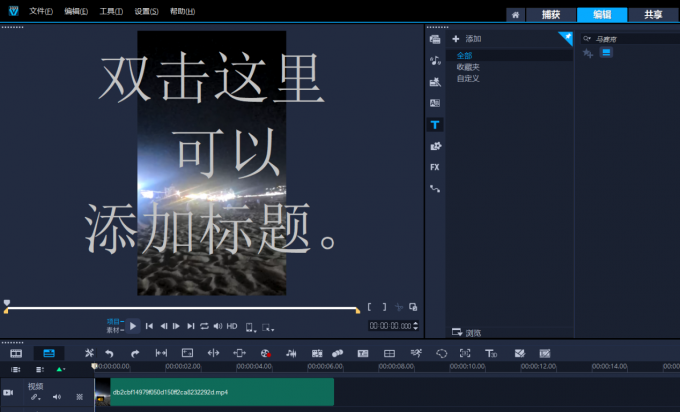Open the Media library panel icon
680x412 pixels.
point(435,39)
